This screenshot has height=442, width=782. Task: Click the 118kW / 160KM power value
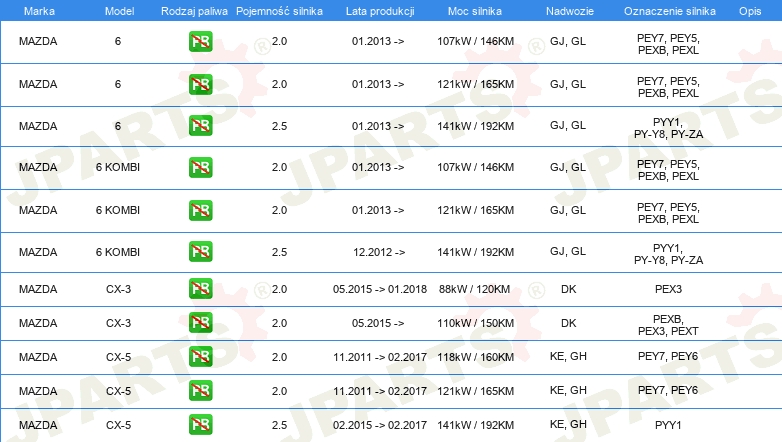point(475,357)
